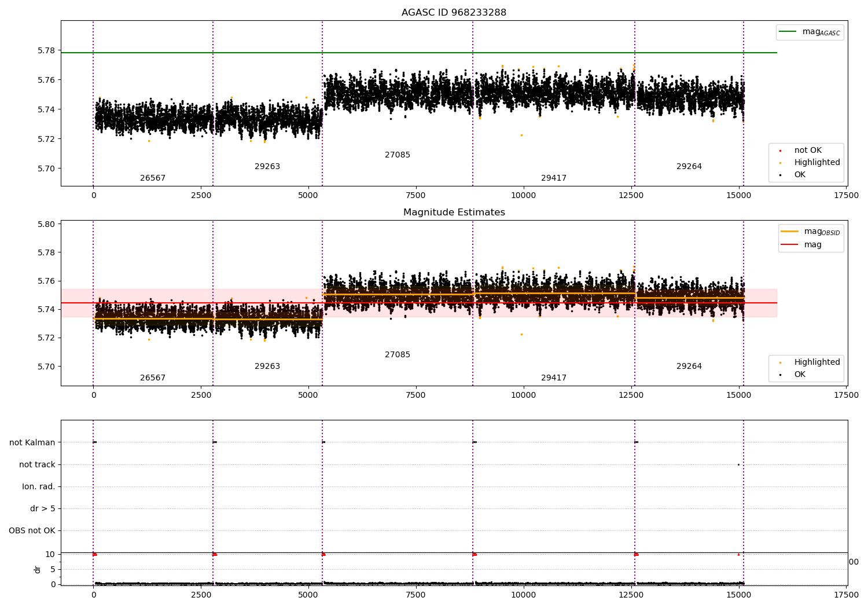
Task: Click obsid label 29264 in Magnitude Estimates plot
Action: click(689, 367)
